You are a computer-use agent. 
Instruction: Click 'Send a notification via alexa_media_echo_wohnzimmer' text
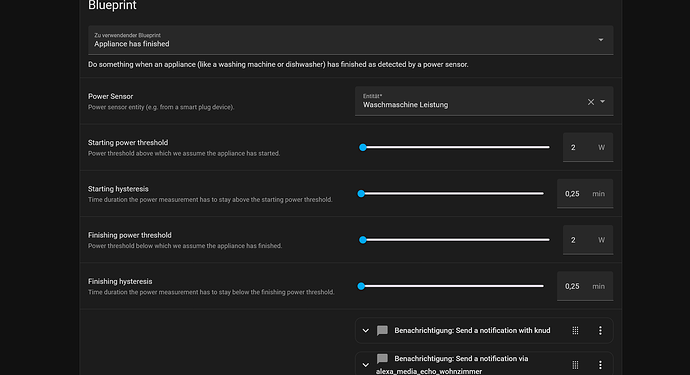pyautogui.click(x=452, y=365)
